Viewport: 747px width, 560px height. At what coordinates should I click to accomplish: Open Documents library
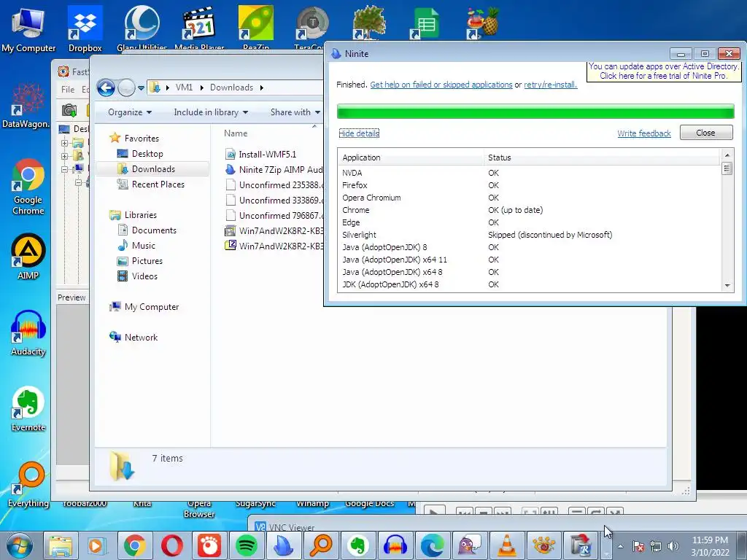click(154, 230)
